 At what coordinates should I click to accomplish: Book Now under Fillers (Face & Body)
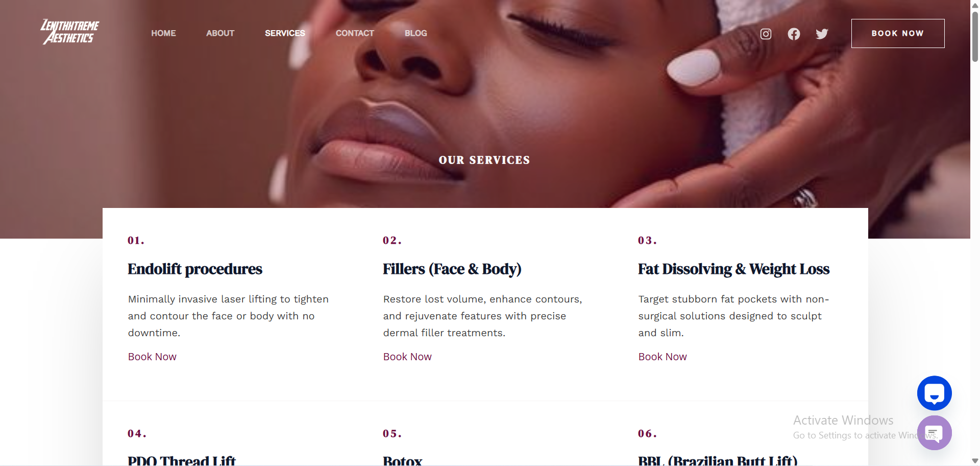[x=407, y=357]
